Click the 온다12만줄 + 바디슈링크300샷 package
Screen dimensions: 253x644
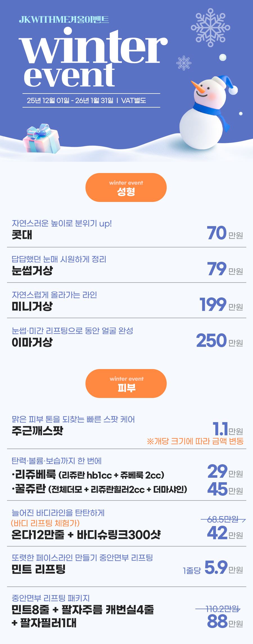pos(86,534)
